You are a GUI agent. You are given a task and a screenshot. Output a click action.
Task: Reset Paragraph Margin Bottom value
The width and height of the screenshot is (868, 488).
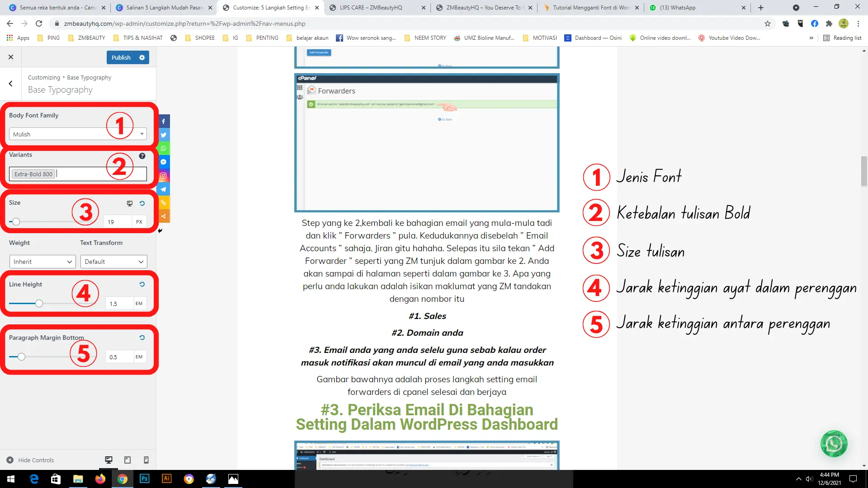(x=142, y=338)
